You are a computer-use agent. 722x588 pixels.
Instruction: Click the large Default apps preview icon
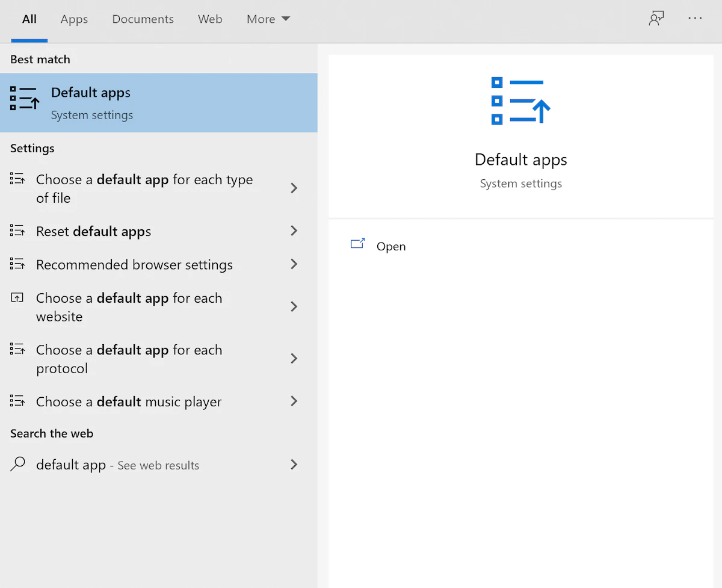pos(521,101)
